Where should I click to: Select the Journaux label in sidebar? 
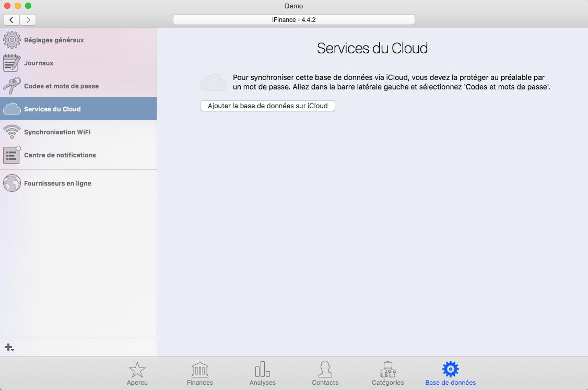39,63
